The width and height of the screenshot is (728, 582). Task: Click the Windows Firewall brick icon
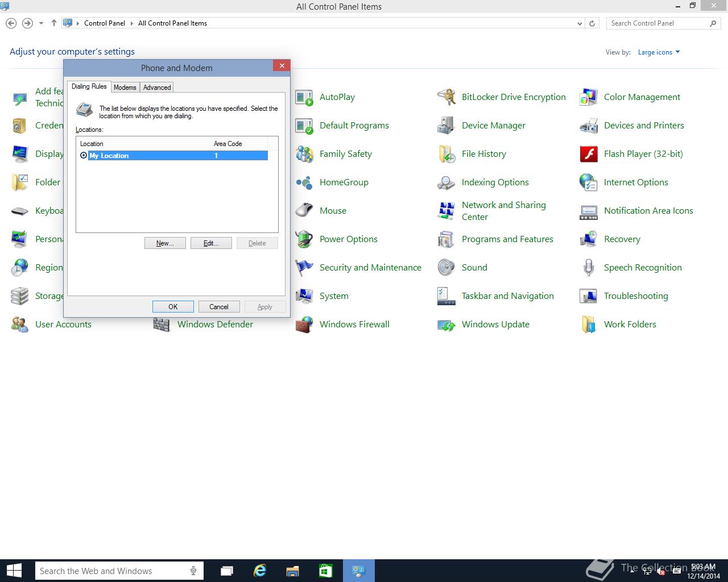[x=304, y=325]
